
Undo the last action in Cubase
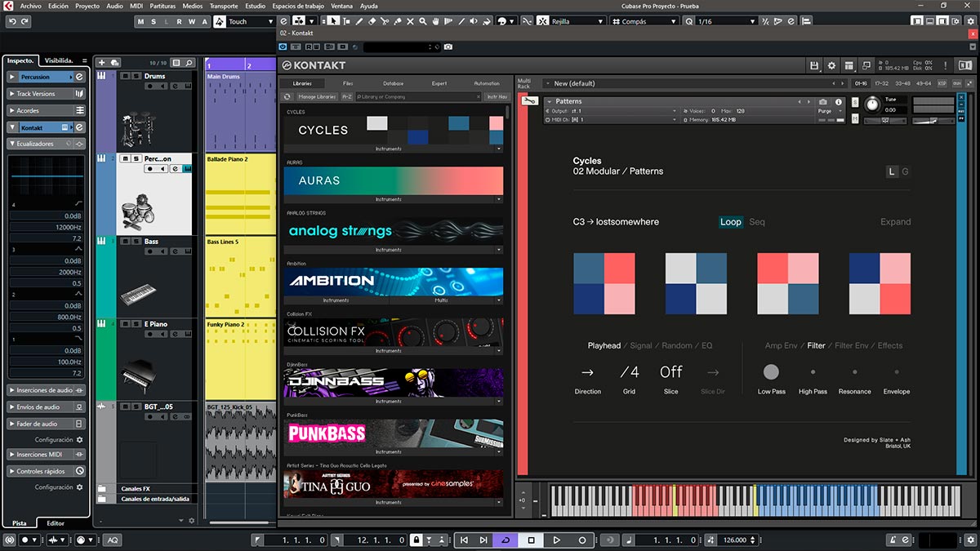[x=11, y=21]
